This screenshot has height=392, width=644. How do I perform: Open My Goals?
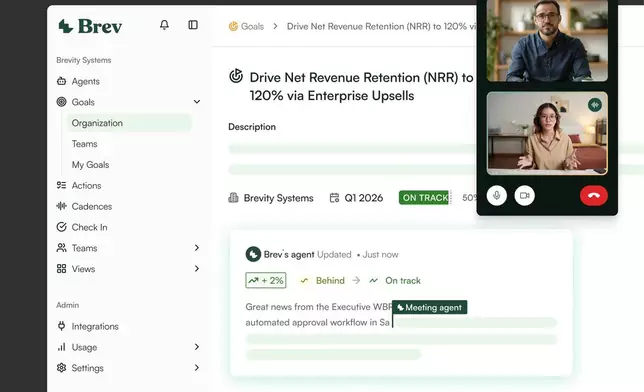[x=90, y=165]
